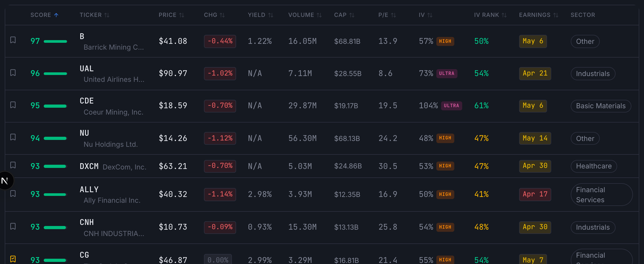Bookmark the ALLY Financial row
Image resolution: width=644 pixels, height=264 pixels.
pyautogui.click(x=13, y=194)
